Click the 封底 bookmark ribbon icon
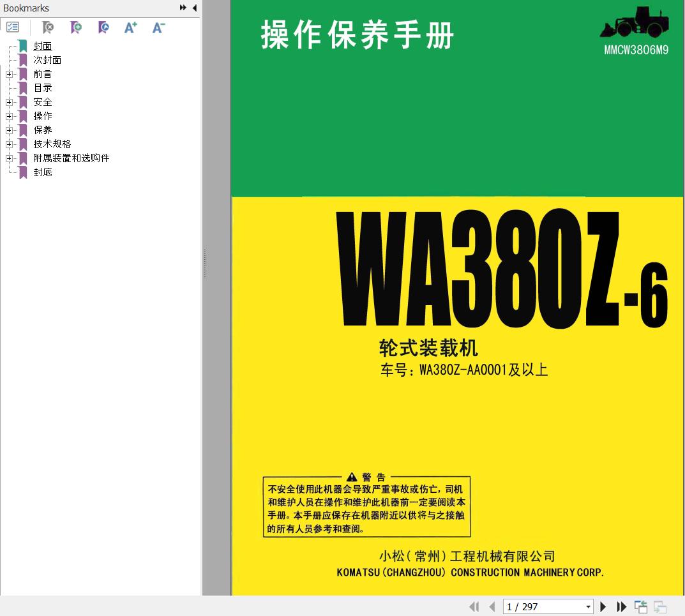This screenshot has height=616, width=685. (23, 172)
